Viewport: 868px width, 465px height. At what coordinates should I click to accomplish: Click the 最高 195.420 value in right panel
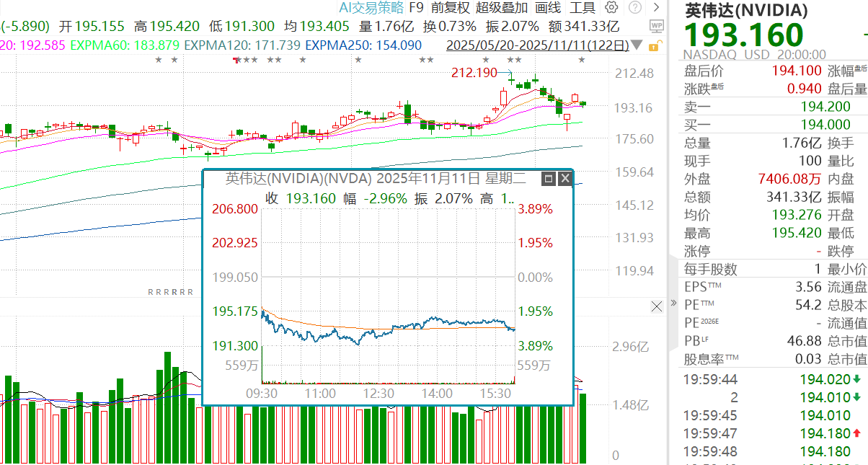pos(796,233)
